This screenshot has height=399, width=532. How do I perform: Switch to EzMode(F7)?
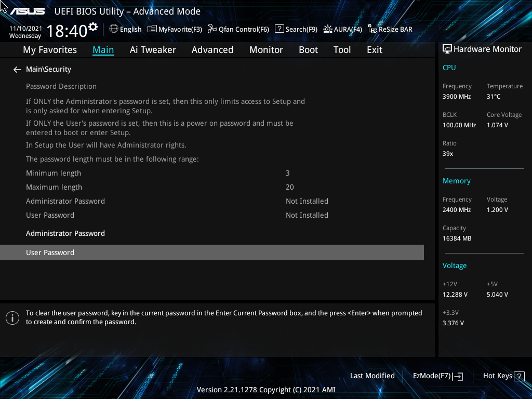click(x=437, y=376)
